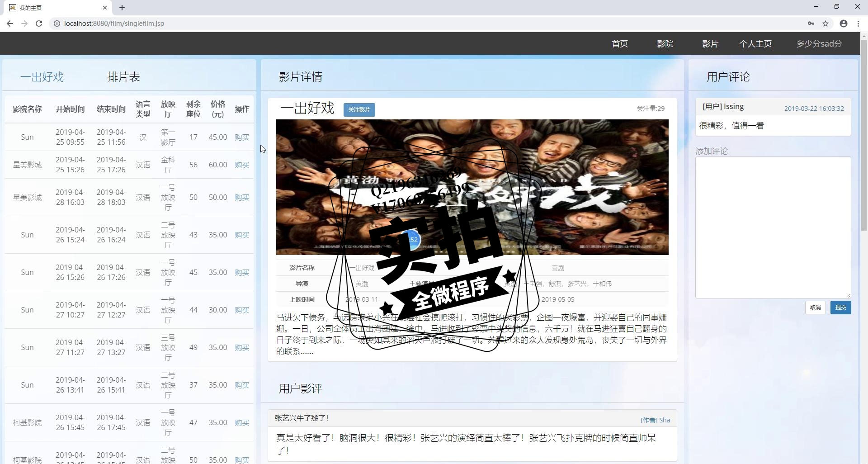Click the 第一影厅 hall cell
The width and height of the screenshot is (868, 464).
pos(168,137)
